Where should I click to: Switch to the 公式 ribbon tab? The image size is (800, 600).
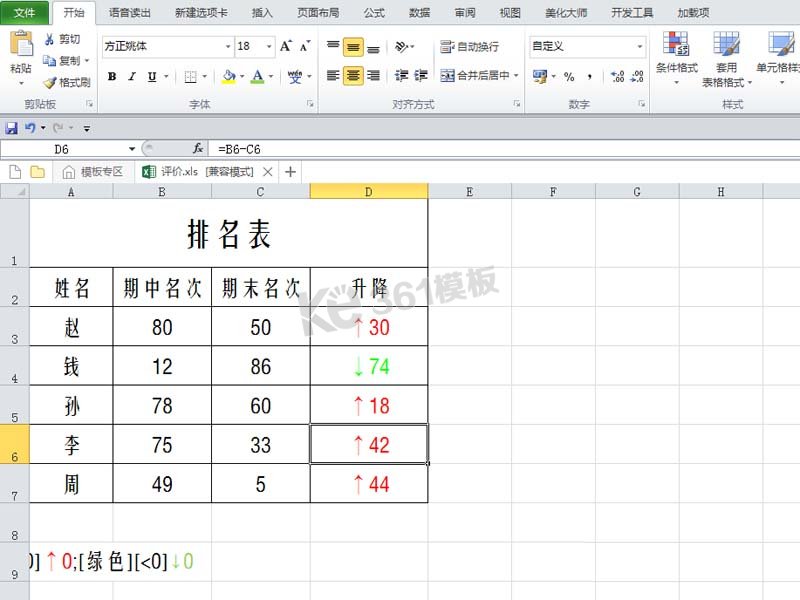pyautogui.click(x=374, y=12)
